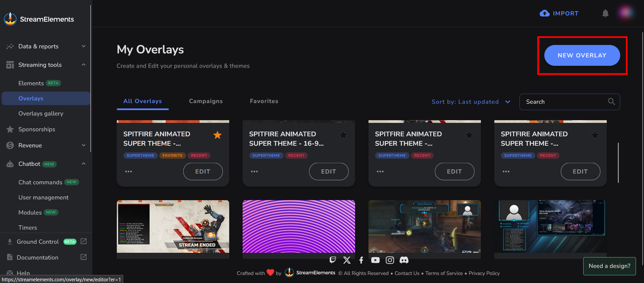Open the Sort by Last updated dropdown
This screenshot has width=644, height=283.
[x=471, y=102]
